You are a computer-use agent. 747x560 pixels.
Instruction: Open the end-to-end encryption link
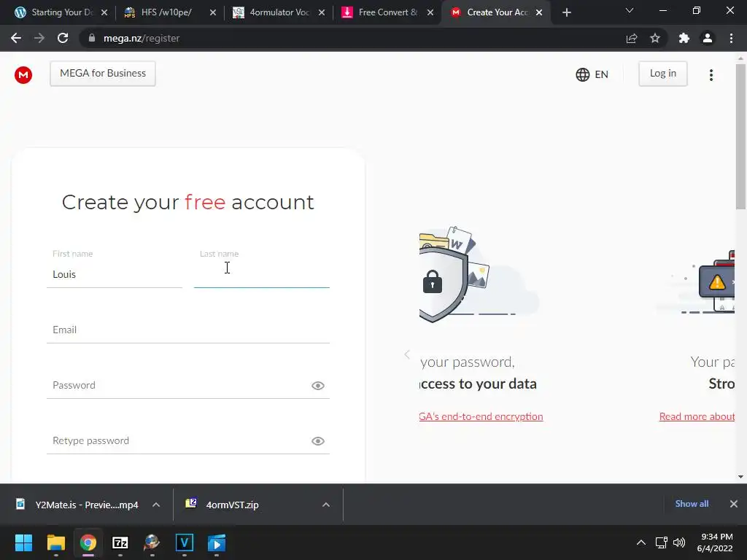(481, 416)
